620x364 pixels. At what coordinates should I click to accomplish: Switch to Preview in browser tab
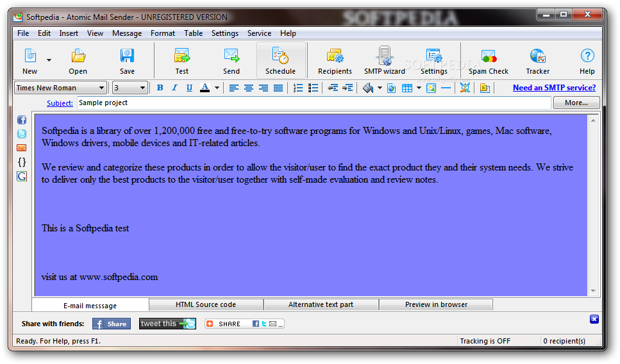coord(436,304)
